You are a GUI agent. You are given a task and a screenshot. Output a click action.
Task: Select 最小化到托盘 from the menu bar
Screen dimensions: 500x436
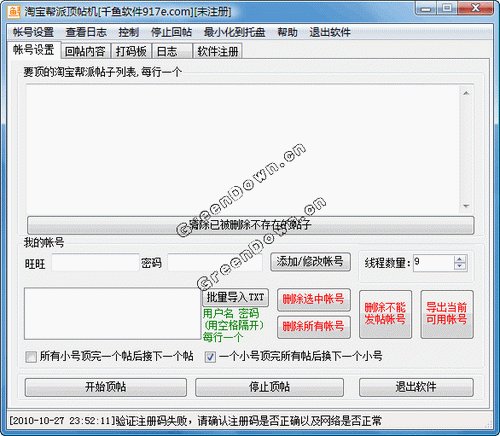pos(234,32)
